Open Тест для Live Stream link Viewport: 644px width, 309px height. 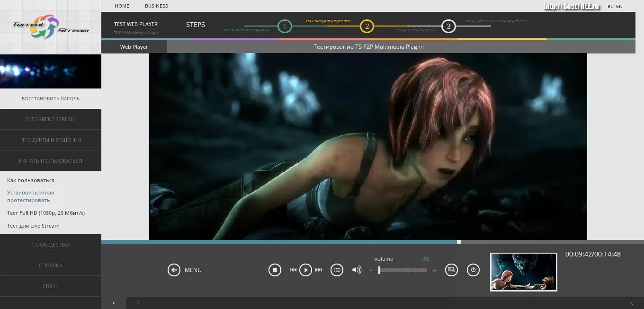click(33, 226)
